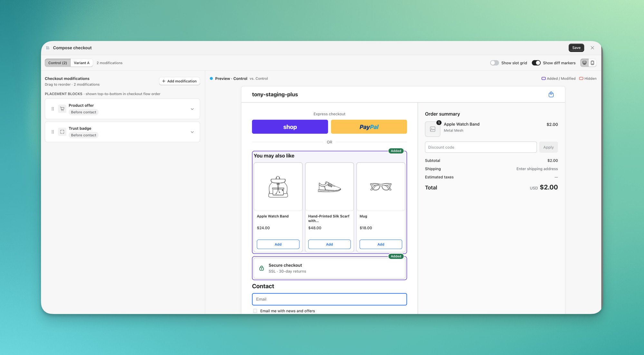Click the Added / Modified legend marker
The width and height of the screenshot is (644, 355).
pyautogui.click(x=543, y=79)
